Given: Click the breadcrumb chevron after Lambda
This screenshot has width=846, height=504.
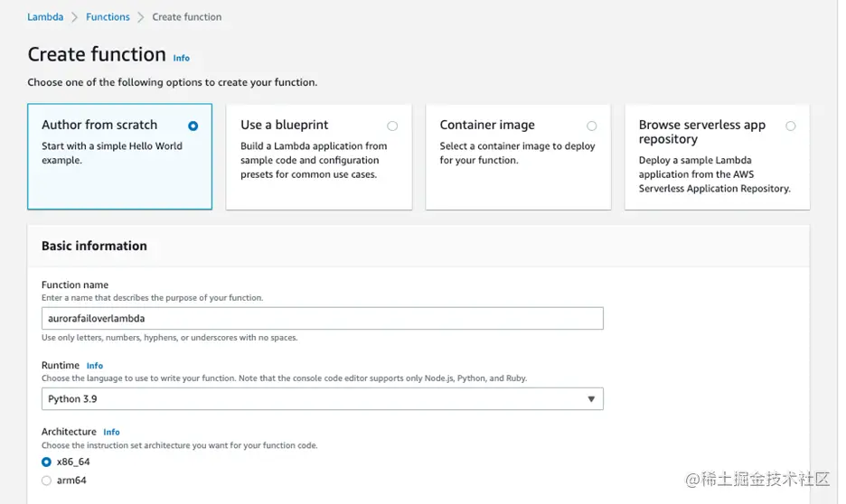Looking at the screenshot, I should coord(75,17).
